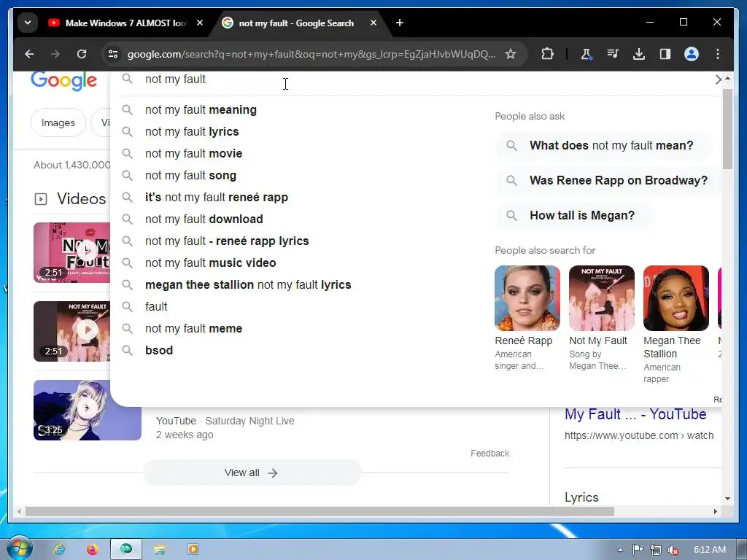This screenshot has height=560, width=747.
Task: Click the Images filter chip
Action: (x=58, y=122)
